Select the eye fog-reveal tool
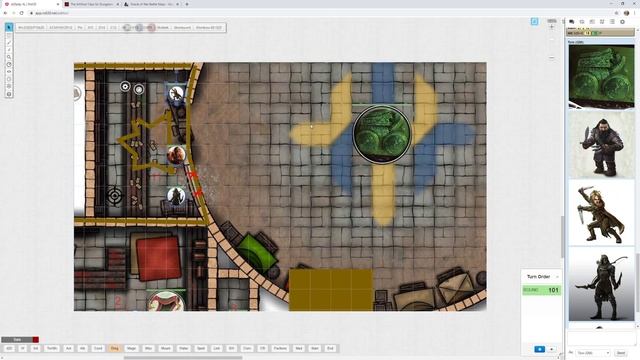Viewport: 640px width, 360px height. click(x=9, y=72)
